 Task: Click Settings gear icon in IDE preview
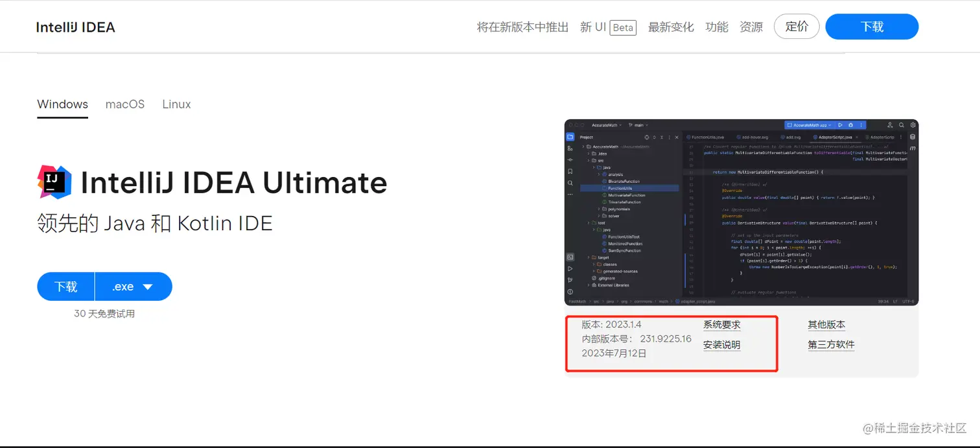[x=913, y=125]
